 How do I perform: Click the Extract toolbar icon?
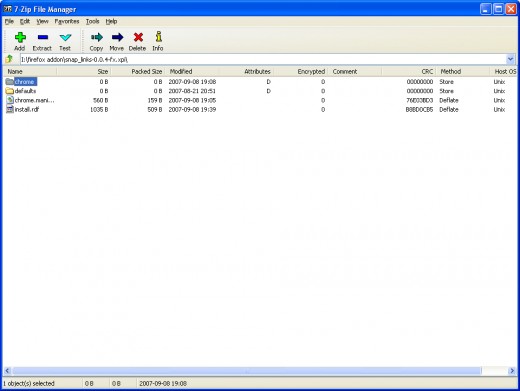[43, 37]
